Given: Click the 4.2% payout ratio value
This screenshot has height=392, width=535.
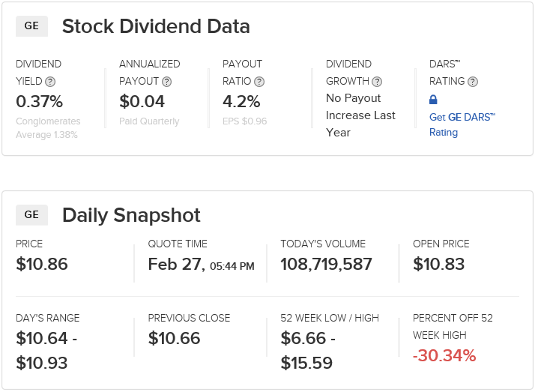Looking at the screenshot, I should 241,101.
